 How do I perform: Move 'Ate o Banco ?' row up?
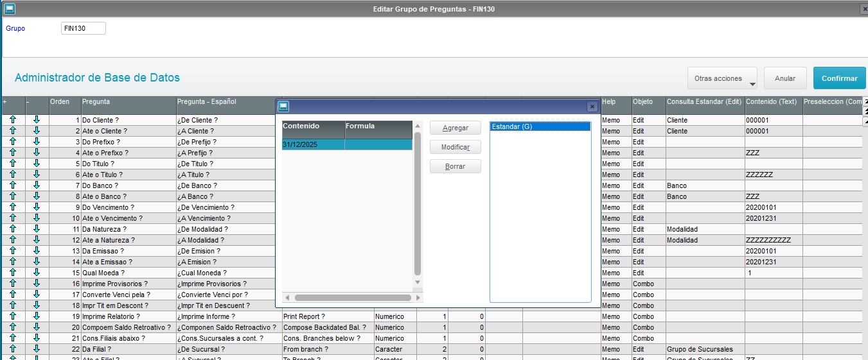pyautogui.click(x=12, y=196)
